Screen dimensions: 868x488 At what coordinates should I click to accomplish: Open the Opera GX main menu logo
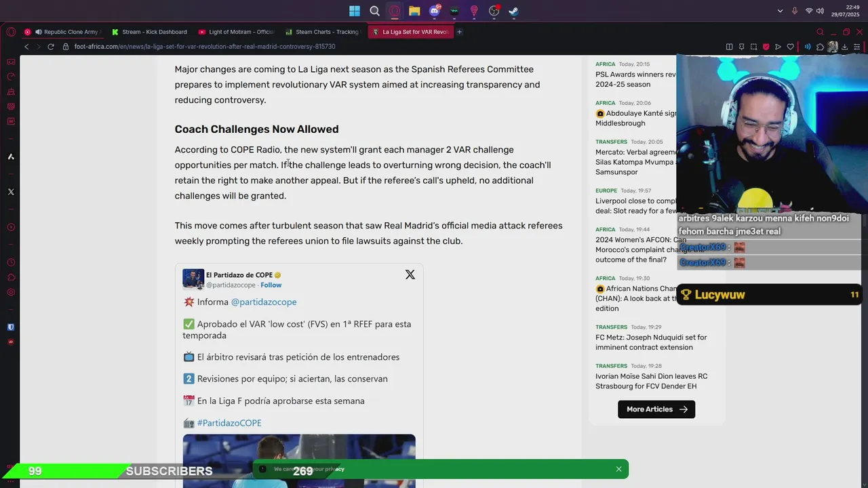click(11, 32)
